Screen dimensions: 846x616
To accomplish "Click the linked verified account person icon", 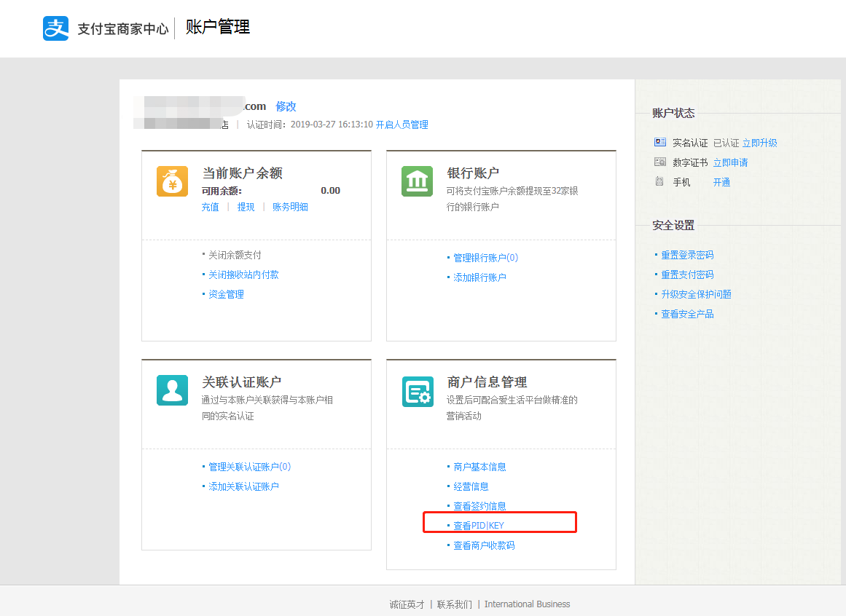I will point(172,390).
